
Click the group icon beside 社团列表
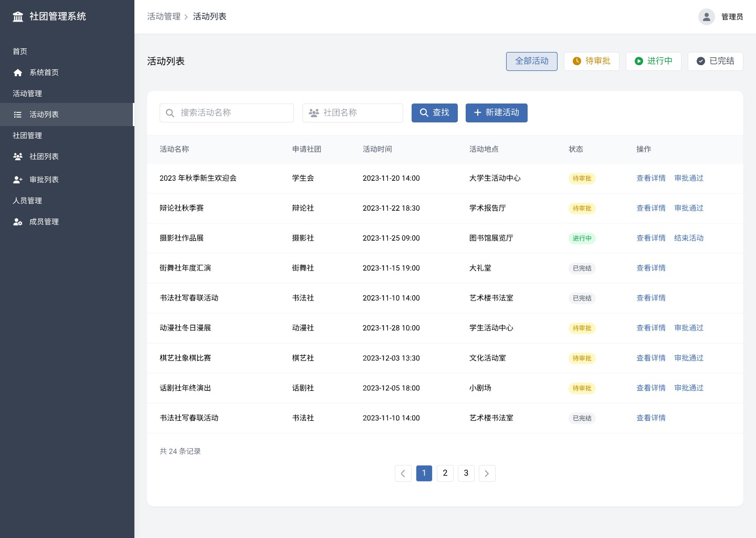coord(18,157)
